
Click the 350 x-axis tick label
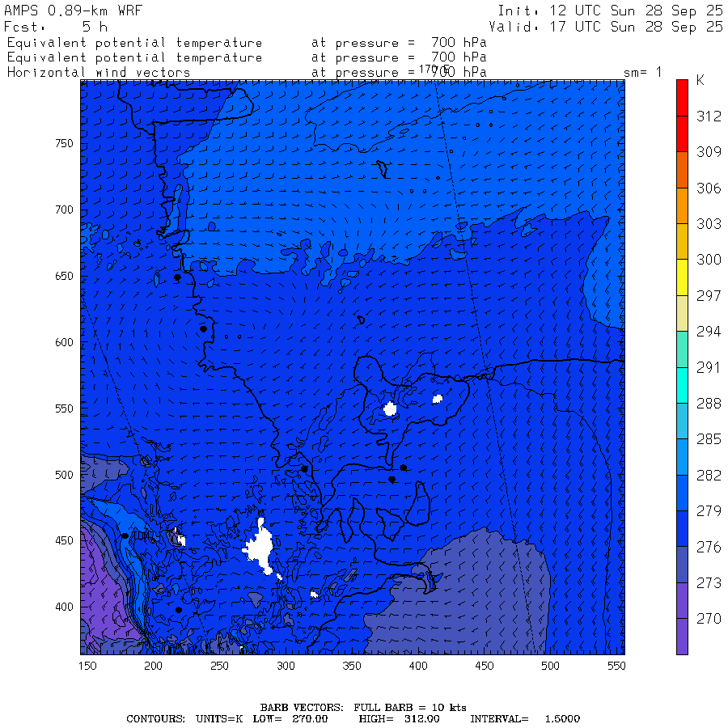[352, 666]
